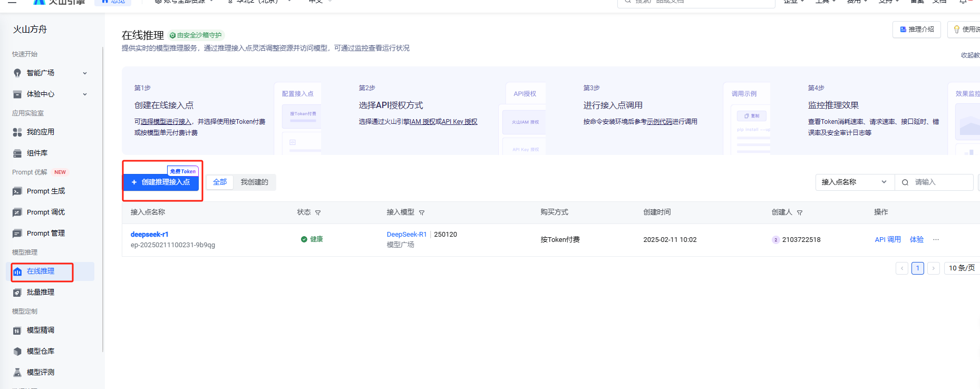The height and width of the screenshot is (389, 980).
Task: Open the 接入点名称 search-type dropdown
Action: pyautogui.click(x=855, y=182)
